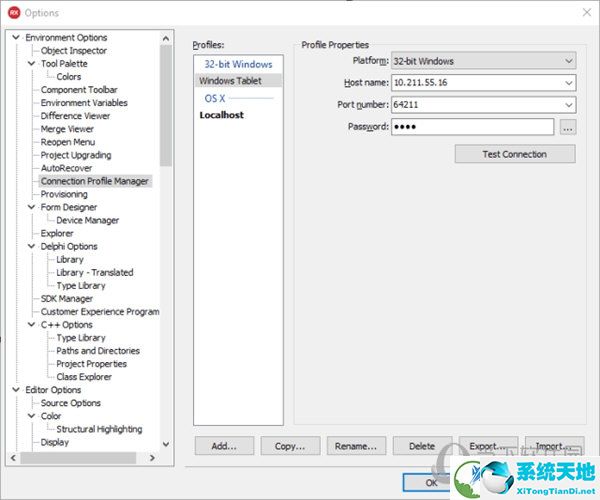
Task: Open the Port number dropdown arrow
Action: pos(569,104)
